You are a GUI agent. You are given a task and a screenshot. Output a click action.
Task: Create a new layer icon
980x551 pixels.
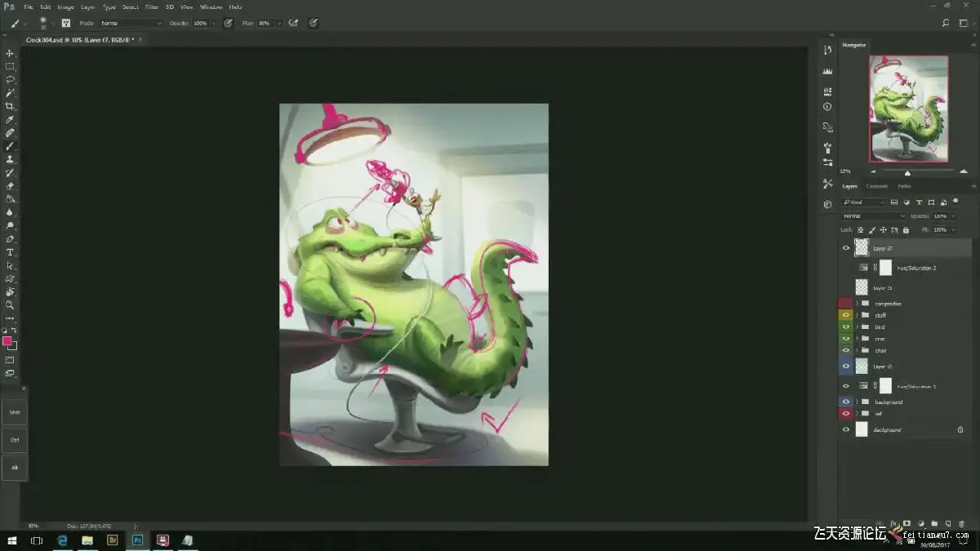[x=947, y=523]
